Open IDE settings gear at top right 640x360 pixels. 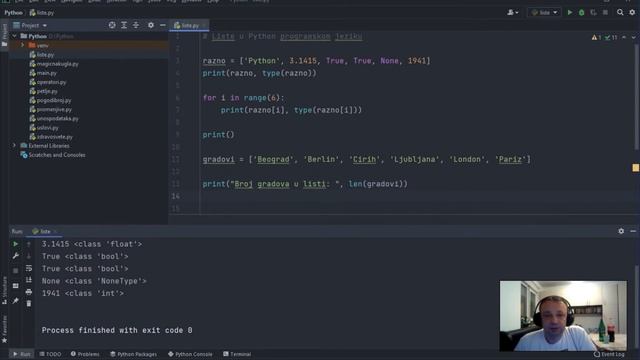pos(632,13)
